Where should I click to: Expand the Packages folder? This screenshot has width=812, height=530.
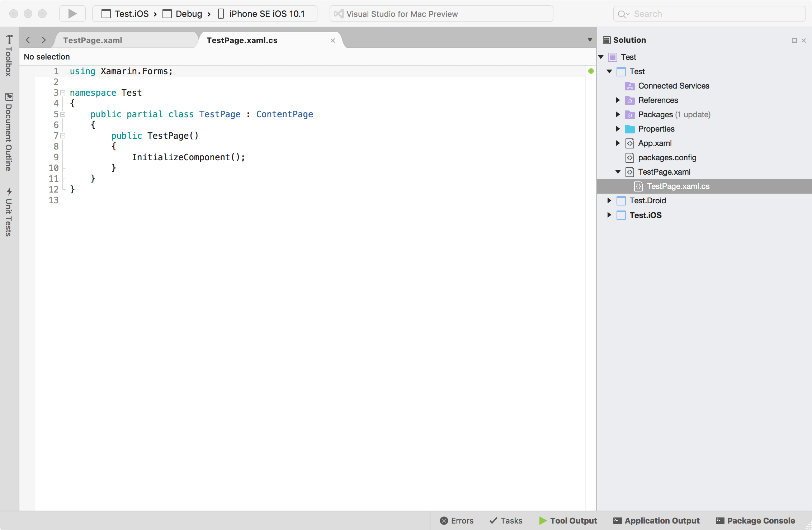618,114
